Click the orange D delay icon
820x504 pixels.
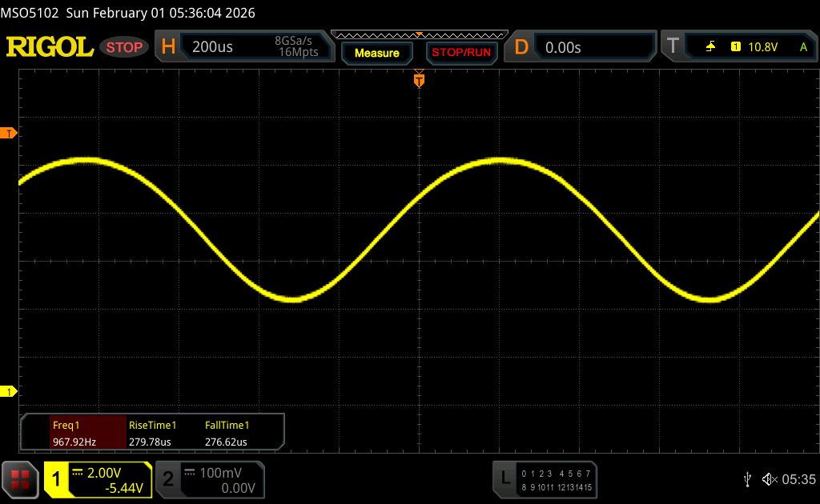(521, 47)
